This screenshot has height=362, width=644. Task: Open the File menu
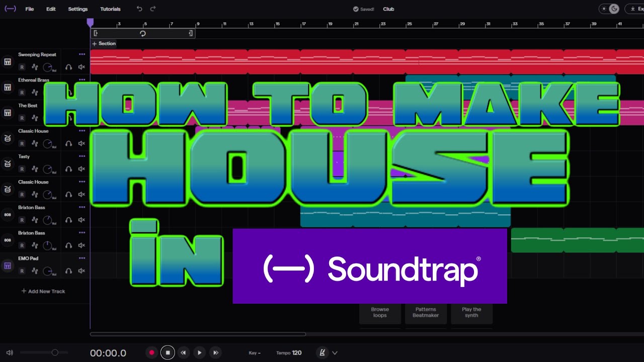pyautogui.click(x=30, y=9)
